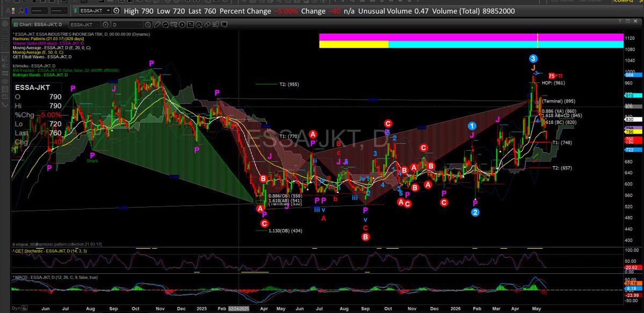Click the 'T2: (955)' target label
Viewport: 644px width, 313px height.
[x=289, y=84]
